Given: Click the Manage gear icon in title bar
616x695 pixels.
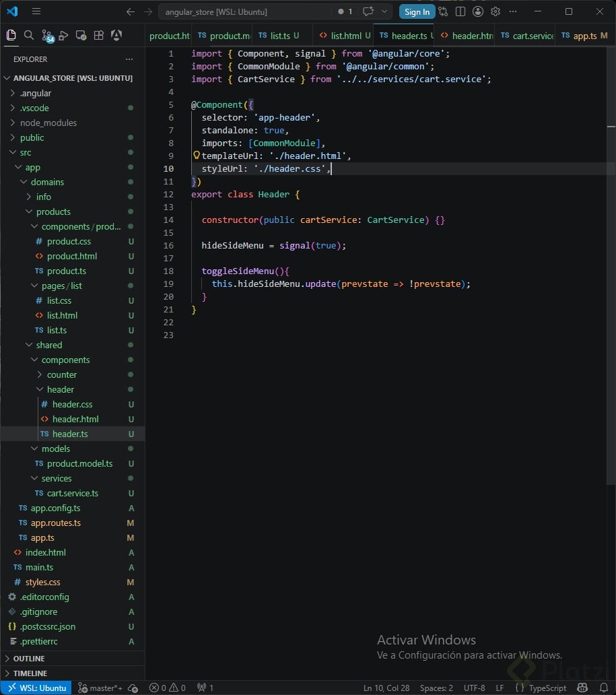Looking at the screenshot, I should coord(495,11).
